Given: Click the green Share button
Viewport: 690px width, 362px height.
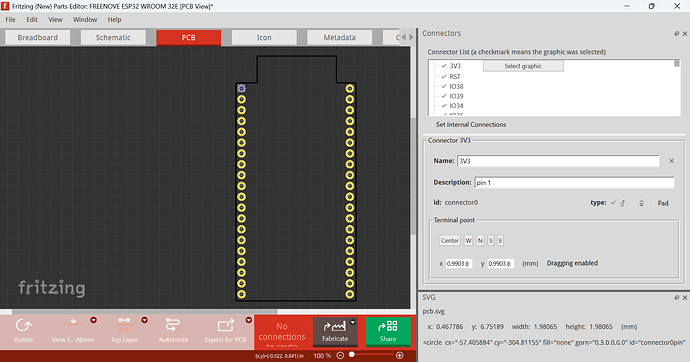Looking at the screenshot, I should (x=388, y=331).
